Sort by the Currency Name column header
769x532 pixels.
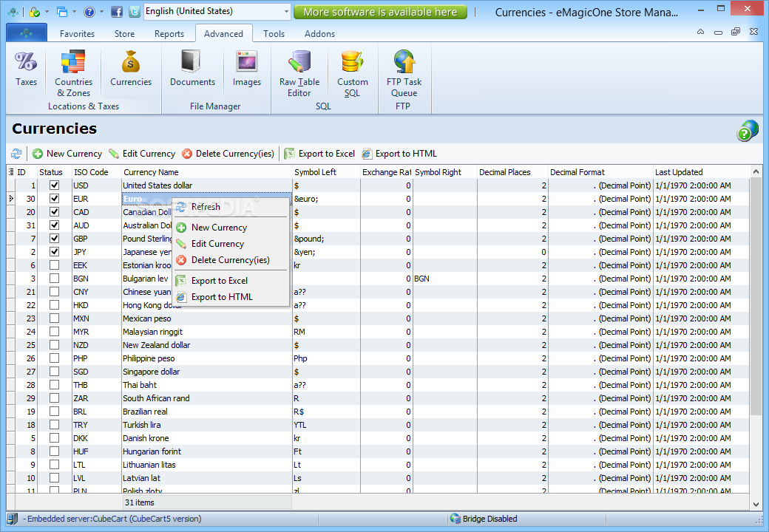[206, 172]
